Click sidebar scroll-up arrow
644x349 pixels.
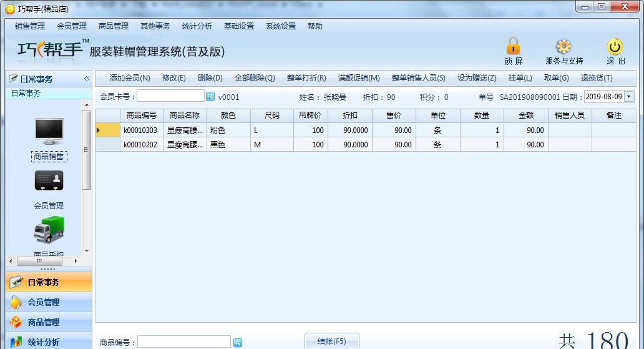point(87,106)
